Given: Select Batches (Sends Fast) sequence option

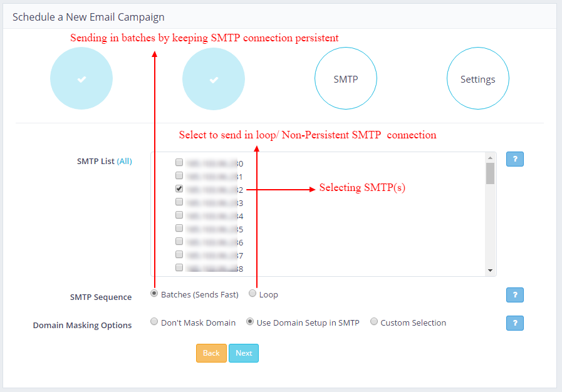Looking at the screenshot, I should click(x=155, y=293).
